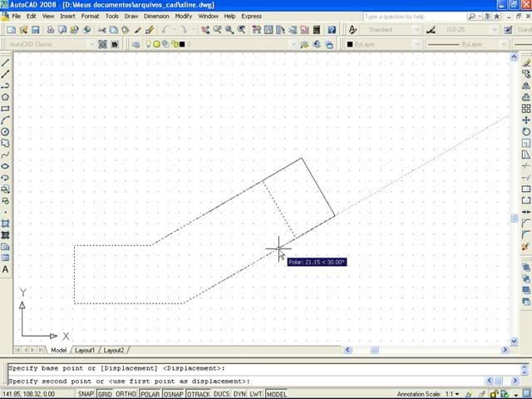Open the Format menu
Image resolution: width=532 pixels, height=399 pixels.
point(91,16)
